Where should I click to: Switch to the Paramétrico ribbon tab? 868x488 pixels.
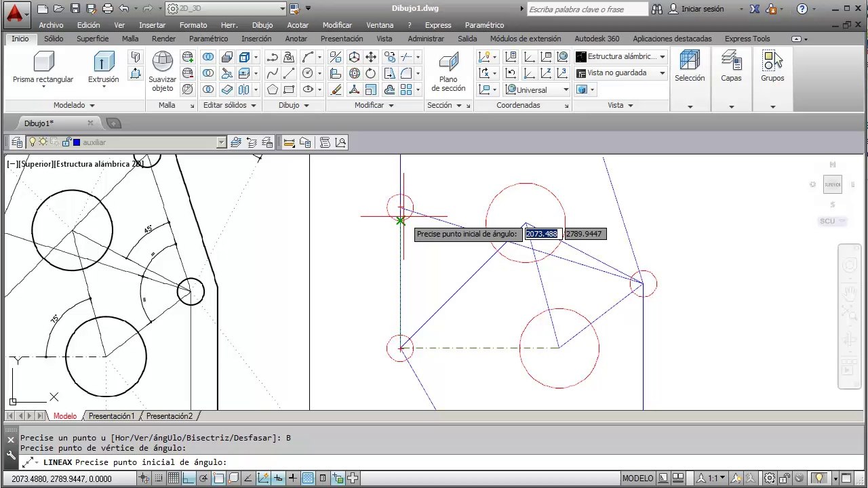tap(208, 39)
